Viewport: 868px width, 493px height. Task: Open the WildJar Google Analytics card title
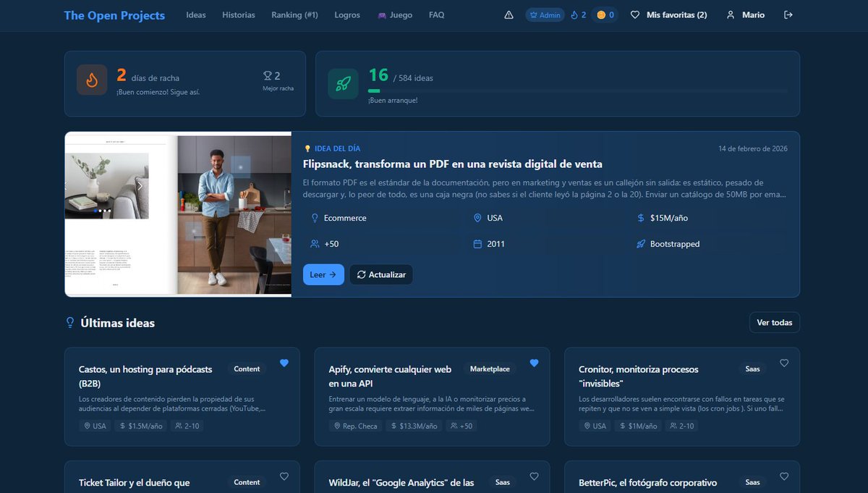coord(401,483)
